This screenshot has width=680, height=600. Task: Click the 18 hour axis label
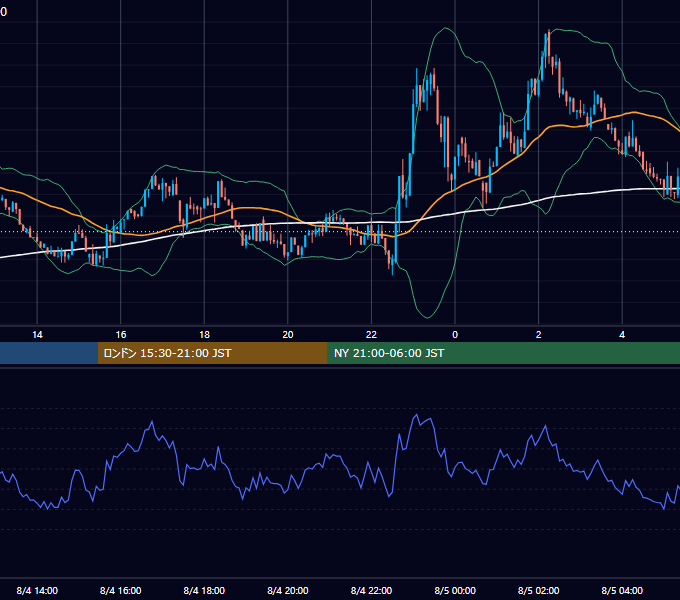[x=204, y=335]
